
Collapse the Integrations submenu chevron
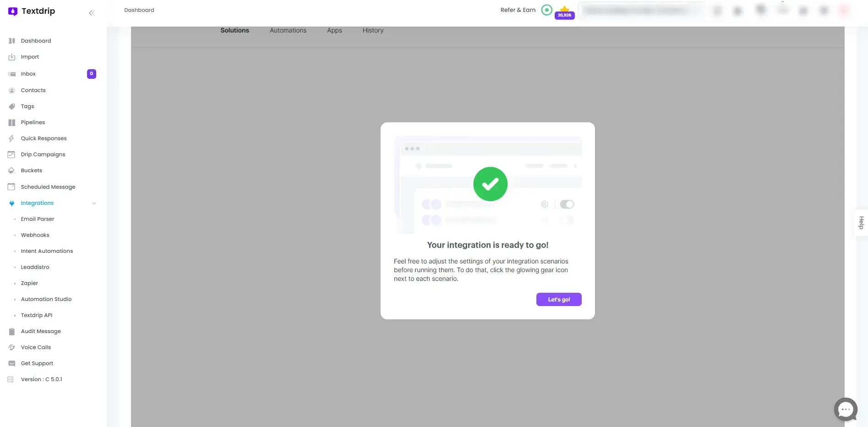point(94,203)
